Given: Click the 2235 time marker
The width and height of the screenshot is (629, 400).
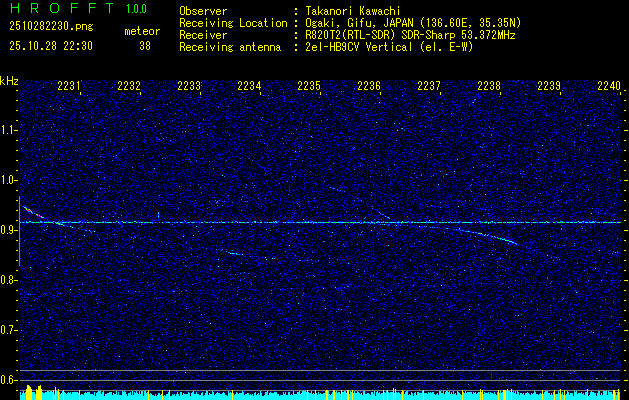Looking at the screenshot, I should 309,86.
